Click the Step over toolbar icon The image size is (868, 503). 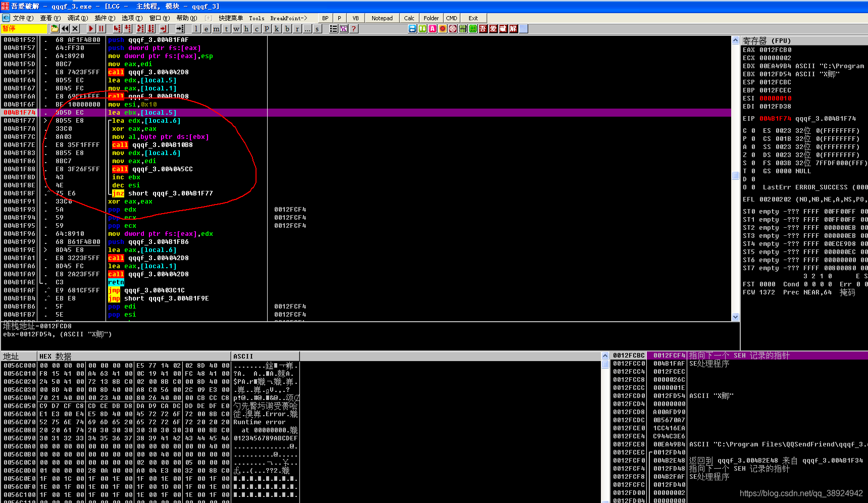coord(128,29)
